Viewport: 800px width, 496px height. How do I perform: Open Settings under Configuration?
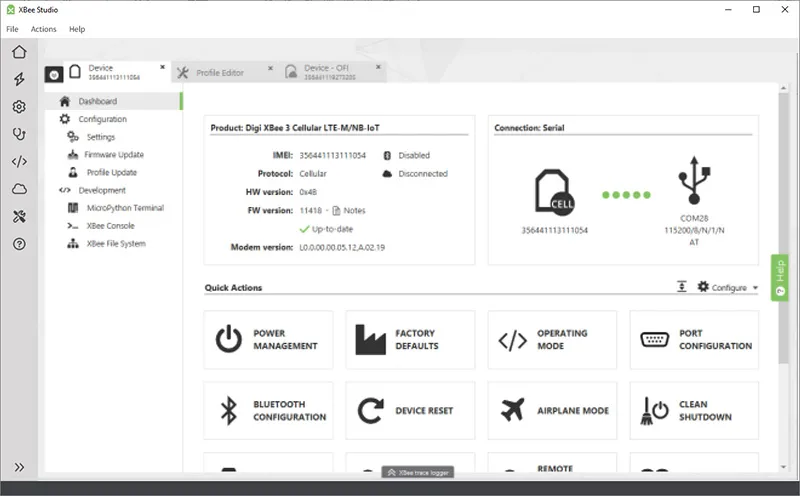[x=101, y=137]
